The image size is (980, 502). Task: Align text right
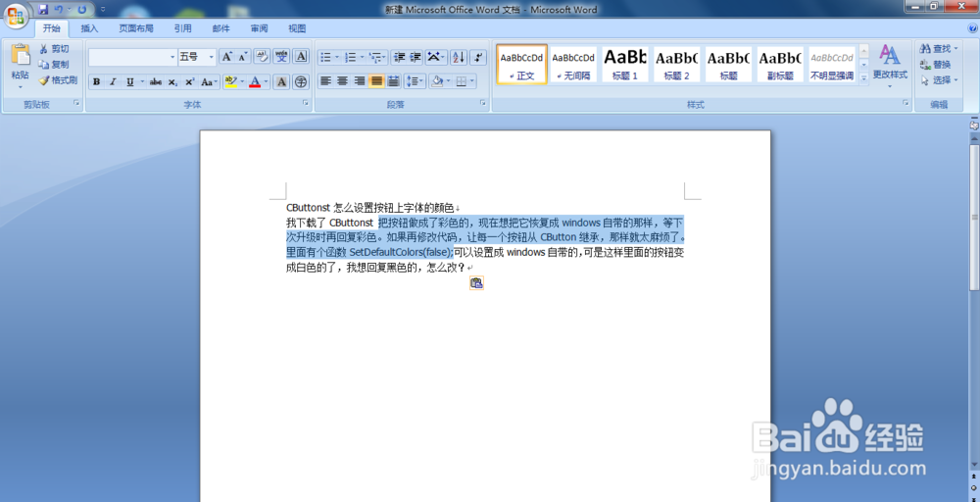(360, 81)
